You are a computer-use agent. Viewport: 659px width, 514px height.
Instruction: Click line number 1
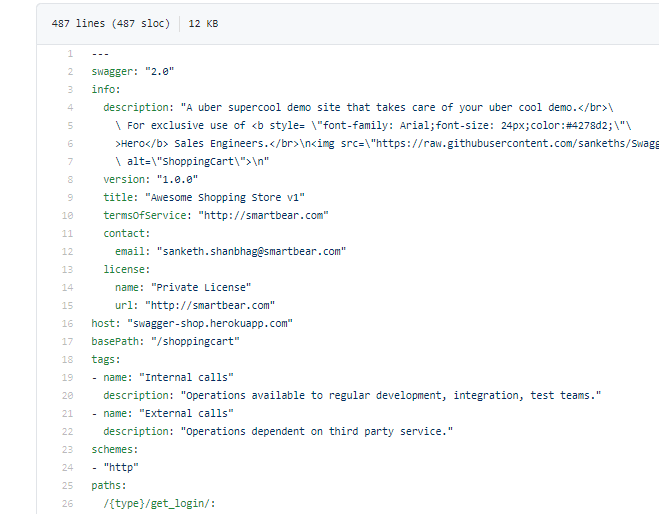pos(69,54)
